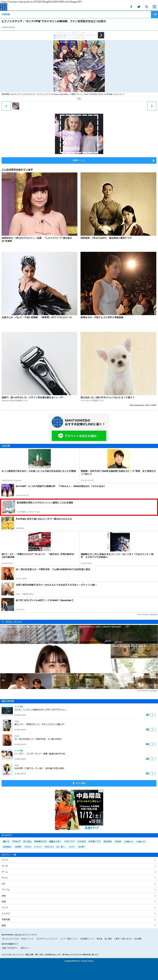Open the 石原さとみ ballerina article image
Viewport: 158px width, 980px height.
tap(40, 283)
